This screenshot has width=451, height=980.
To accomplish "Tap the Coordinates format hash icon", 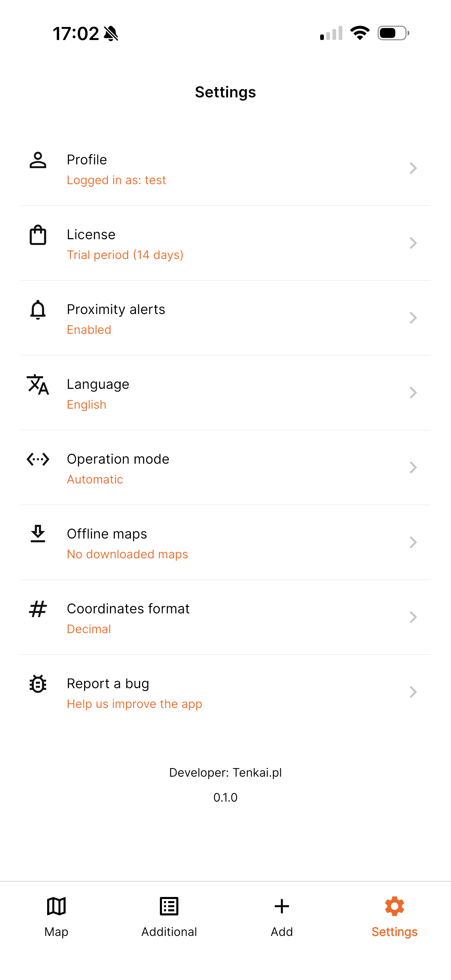I will [x=38, y=609].
